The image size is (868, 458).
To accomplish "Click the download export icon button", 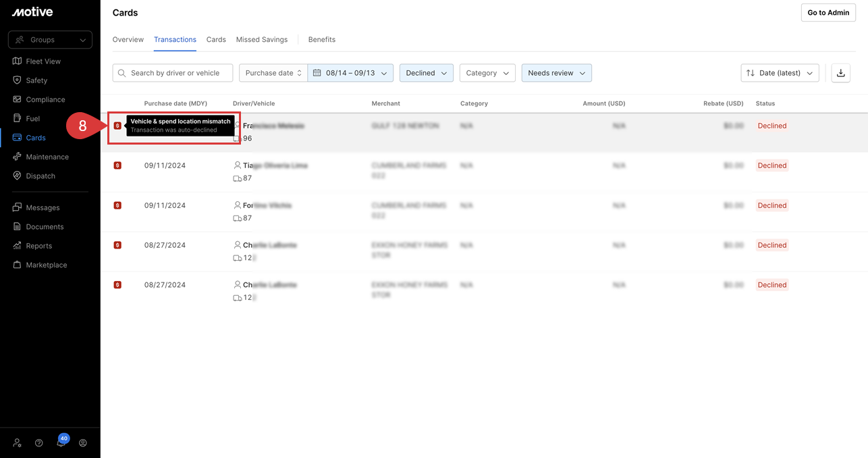I will pos(840,73).
